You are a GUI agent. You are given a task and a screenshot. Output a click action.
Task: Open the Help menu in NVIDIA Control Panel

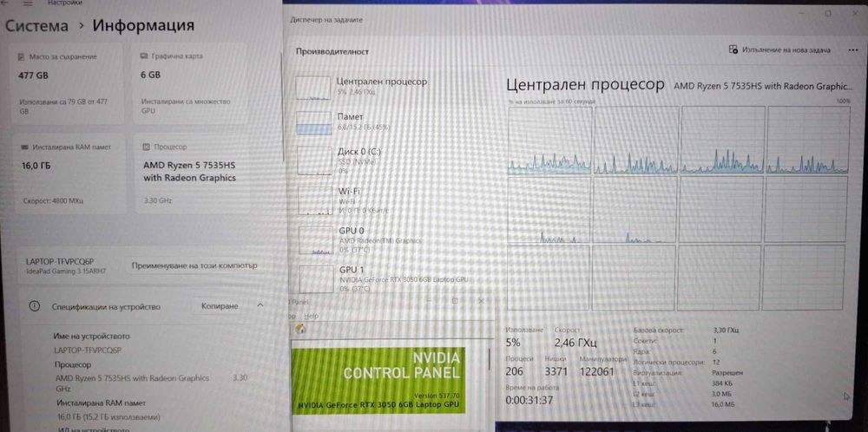coord(312,316)
